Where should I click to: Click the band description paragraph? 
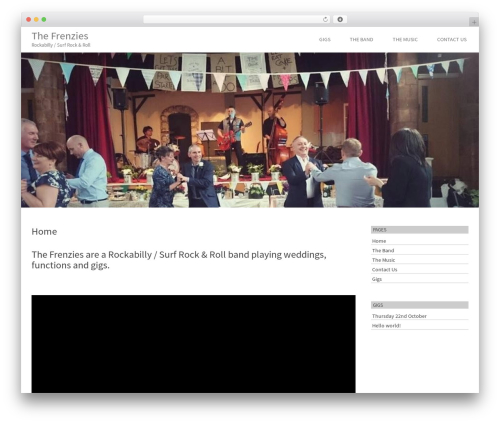point(179,260)
